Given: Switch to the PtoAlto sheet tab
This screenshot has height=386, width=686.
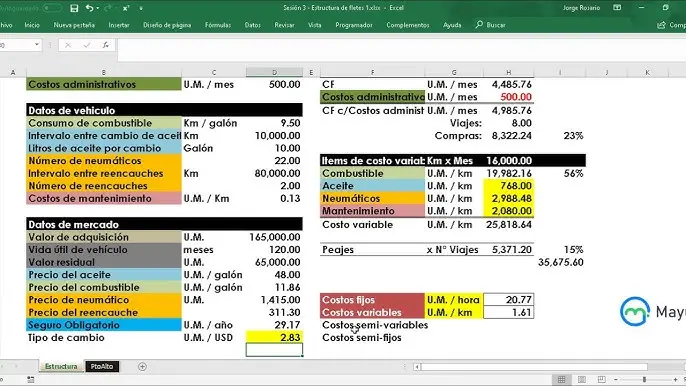Looking at the screenshot, I should point(102,366).
